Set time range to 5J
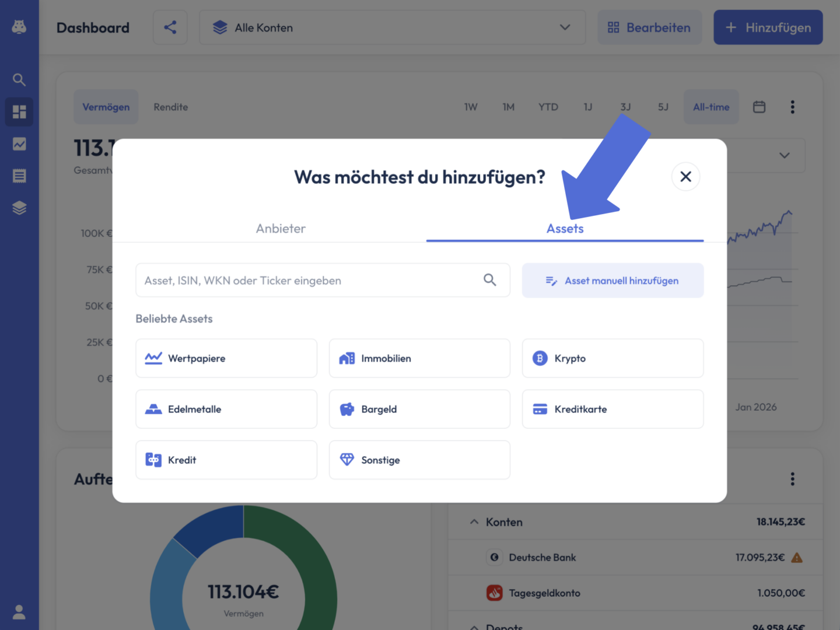 click(663, 107)
